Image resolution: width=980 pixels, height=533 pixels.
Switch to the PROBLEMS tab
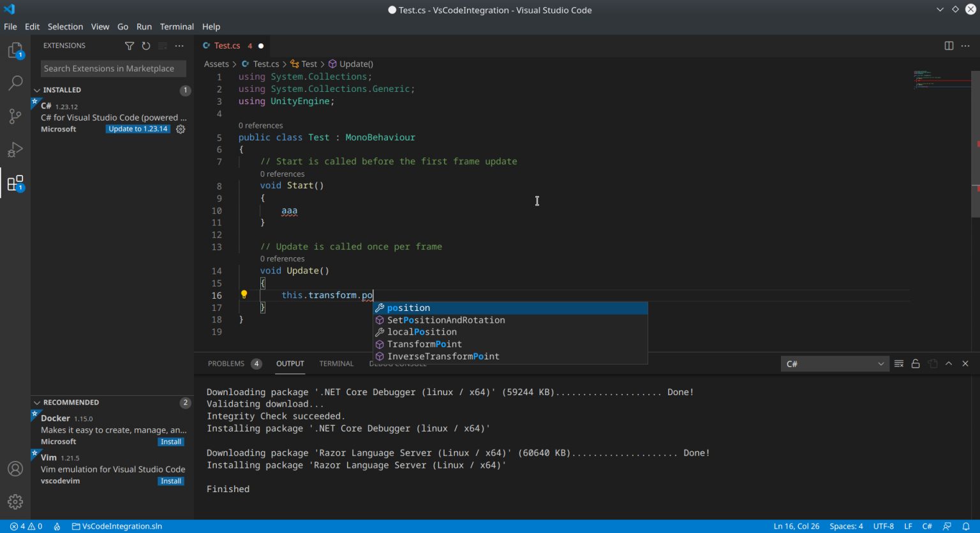(234, 364)
